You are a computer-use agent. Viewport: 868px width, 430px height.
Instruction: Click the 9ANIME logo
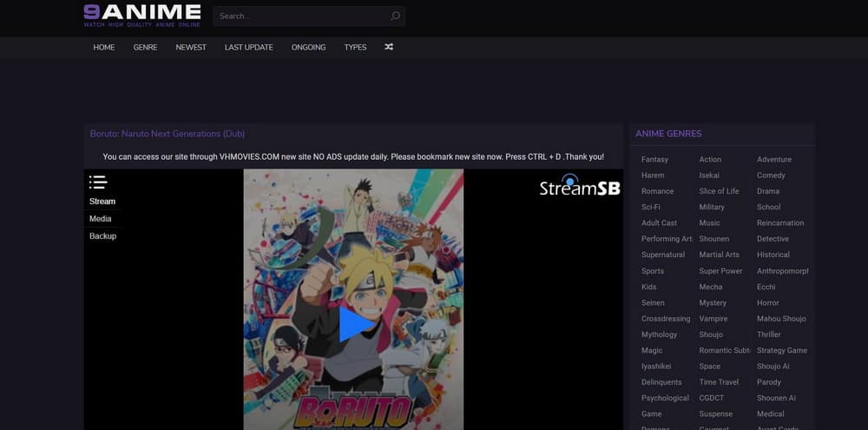click(x=141, y=15)
